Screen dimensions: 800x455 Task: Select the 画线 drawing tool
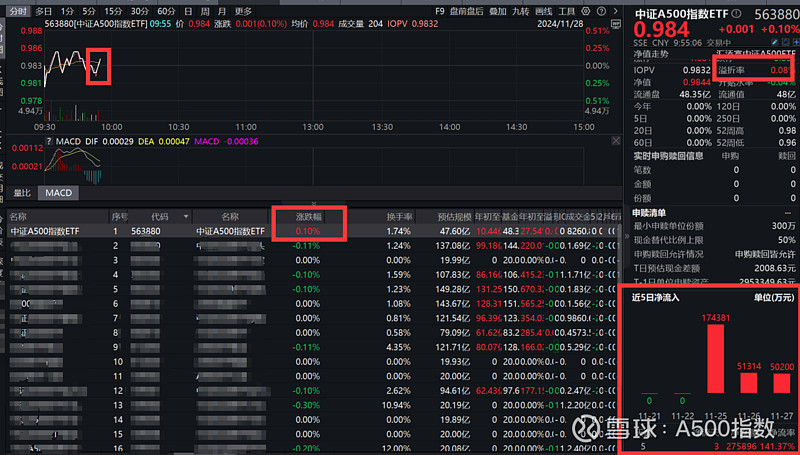[x=543, y=11]
